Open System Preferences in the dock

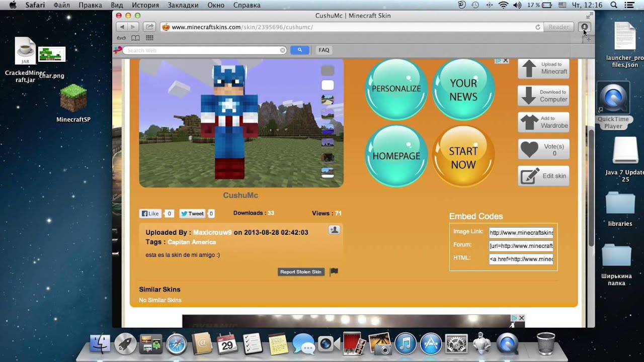(x=456, y=344)
